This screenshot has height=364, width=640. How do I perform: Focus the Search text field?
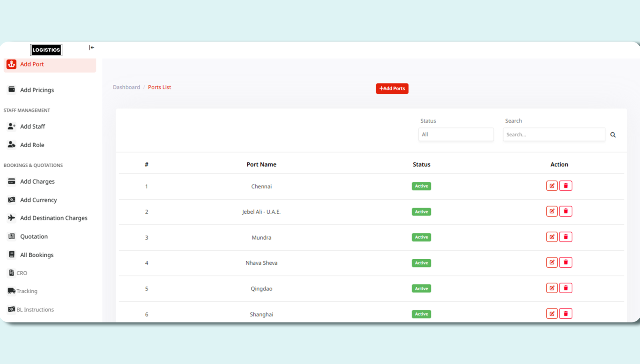coord(554,134)
